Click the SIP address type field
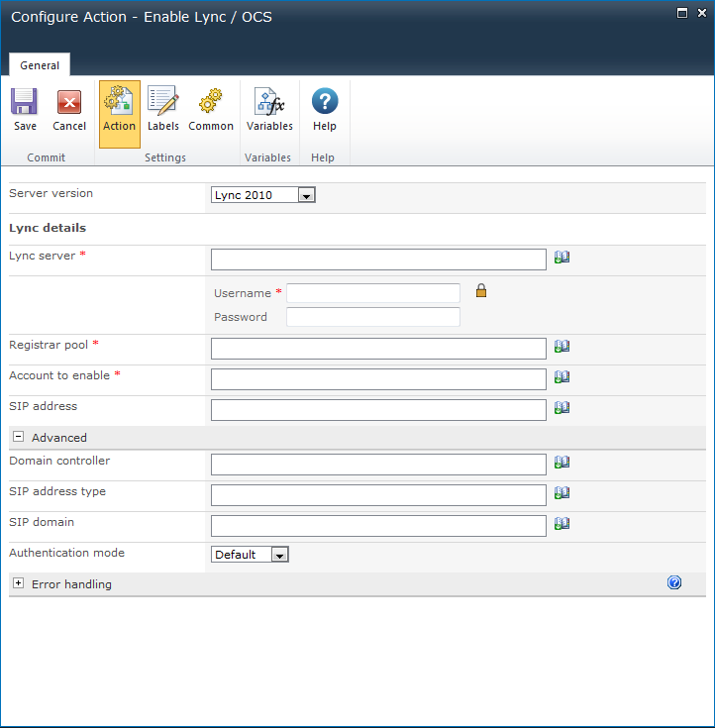Image resolution: width=715 pixels, height=728 pixels. click(378, 495)
